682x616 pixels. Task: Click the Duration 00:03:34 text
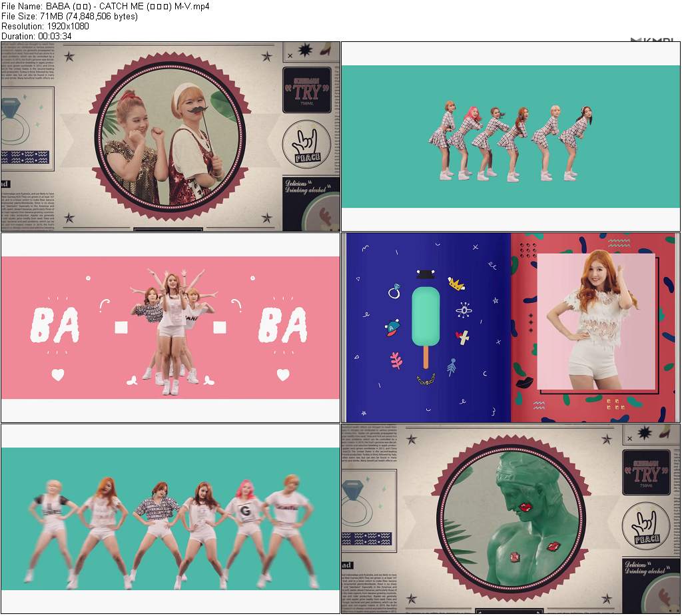tap(37, 36)
